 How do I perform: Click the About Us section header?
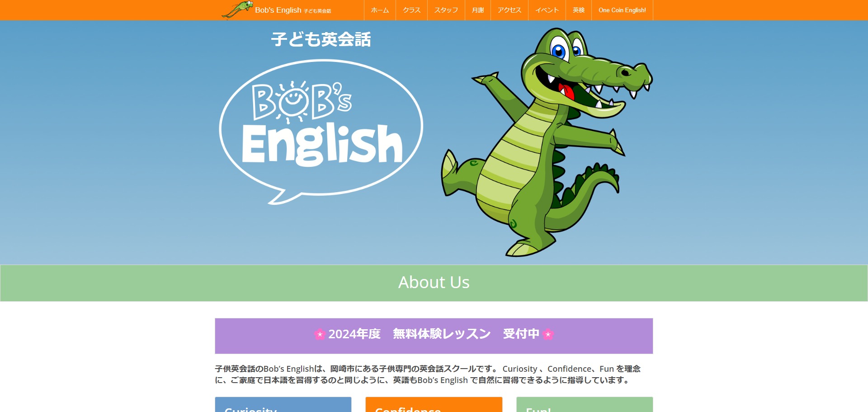point(434,282)
